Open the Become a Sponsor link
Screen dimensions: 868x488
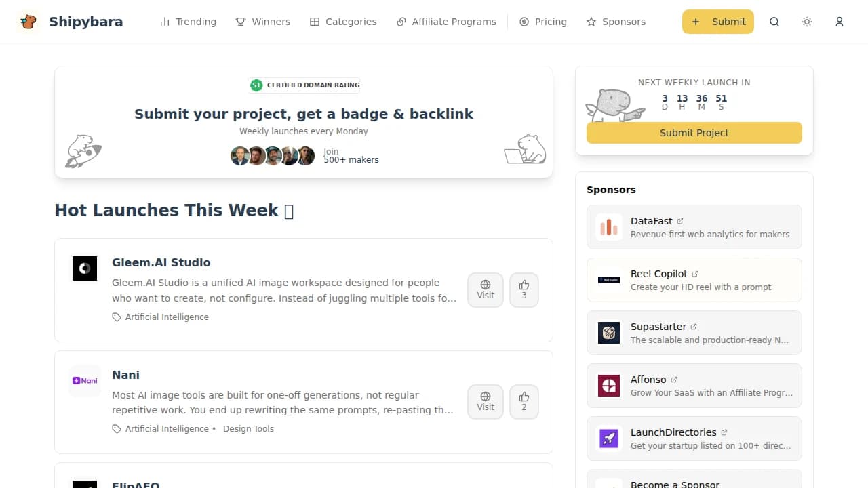click(x=675, y=484)
